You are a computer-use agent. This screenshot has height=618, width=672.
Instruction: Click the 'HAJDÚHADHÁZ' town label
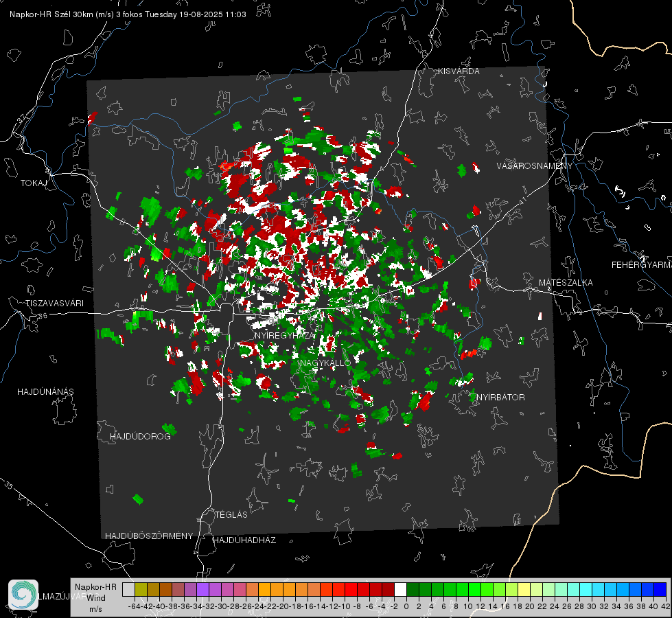pos(244,540)
